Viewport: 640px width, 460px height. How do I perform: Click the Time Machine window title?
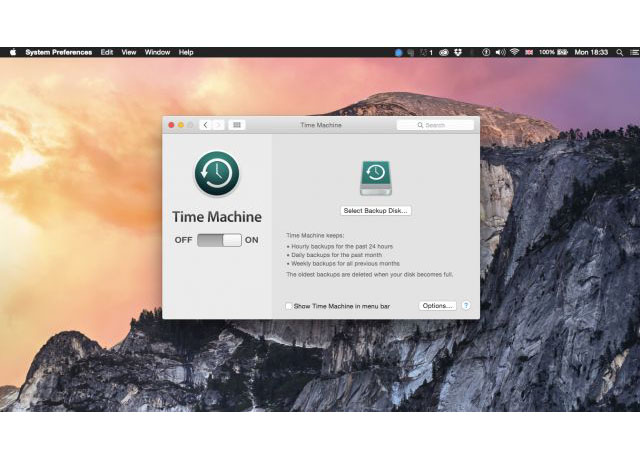(321, 125)
